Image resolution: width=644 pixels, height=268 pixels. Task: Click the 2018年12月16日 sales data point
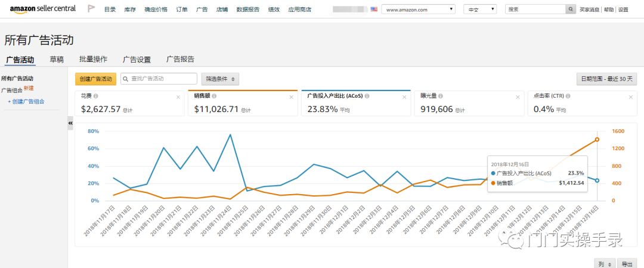[597, 139]
